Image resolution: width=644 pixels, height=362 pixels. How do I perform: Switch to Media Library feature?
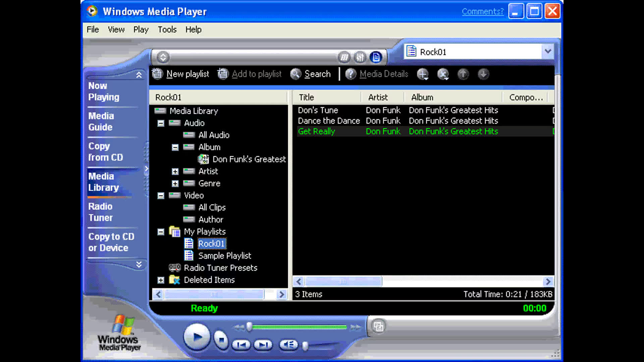pos(104,182)
